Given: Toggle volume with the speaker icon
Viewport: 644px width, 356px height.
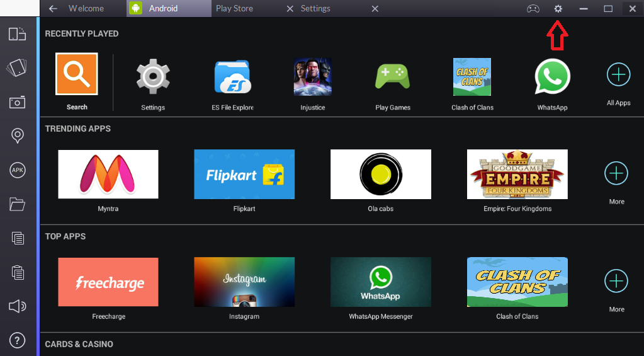Looking at the screenshot, I should click(17, 306).
